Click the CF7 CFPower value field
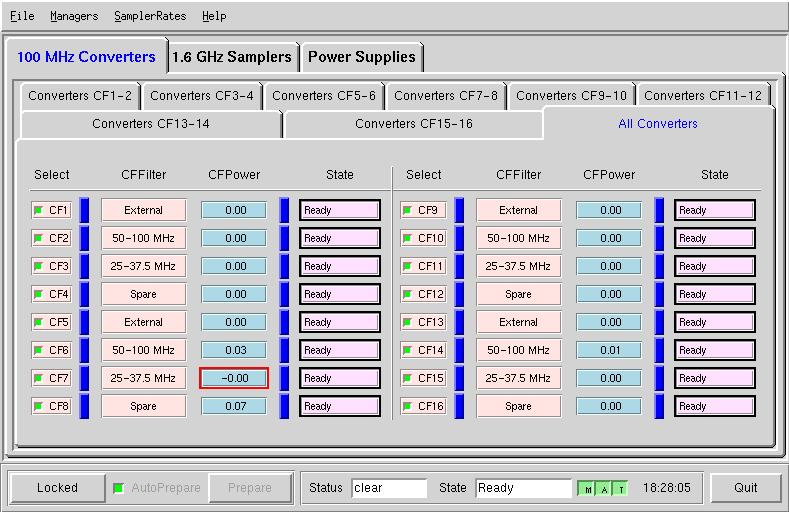Image resolution: width=789 pixels, height=512 pixels. tap(234, 378)
